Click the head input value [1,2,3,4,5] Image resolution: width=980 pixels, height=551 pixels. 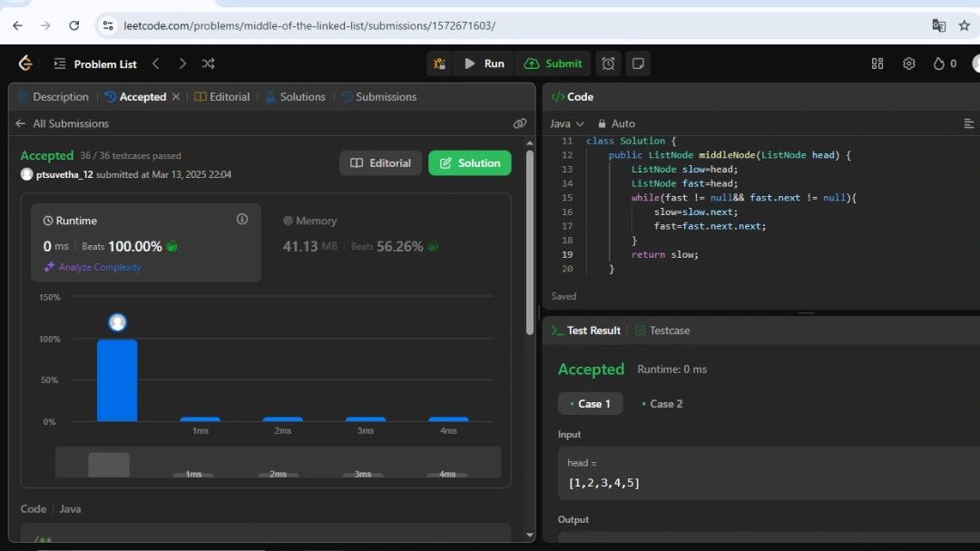click(x=603, y=483)
